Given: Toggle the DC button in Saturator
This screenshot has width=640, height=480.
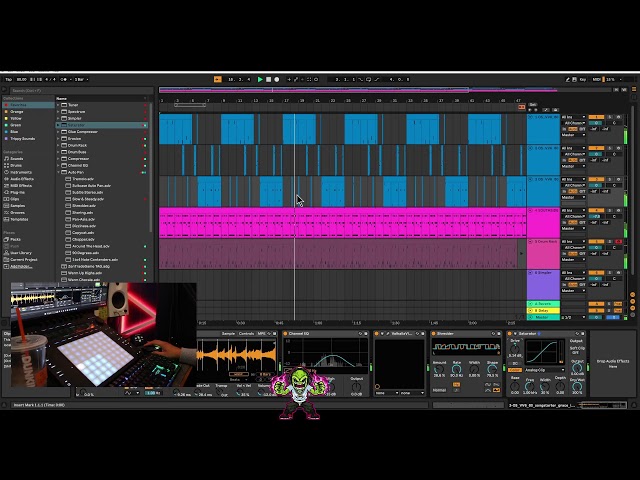Looking at the screenshot, I should click(515, 363).
